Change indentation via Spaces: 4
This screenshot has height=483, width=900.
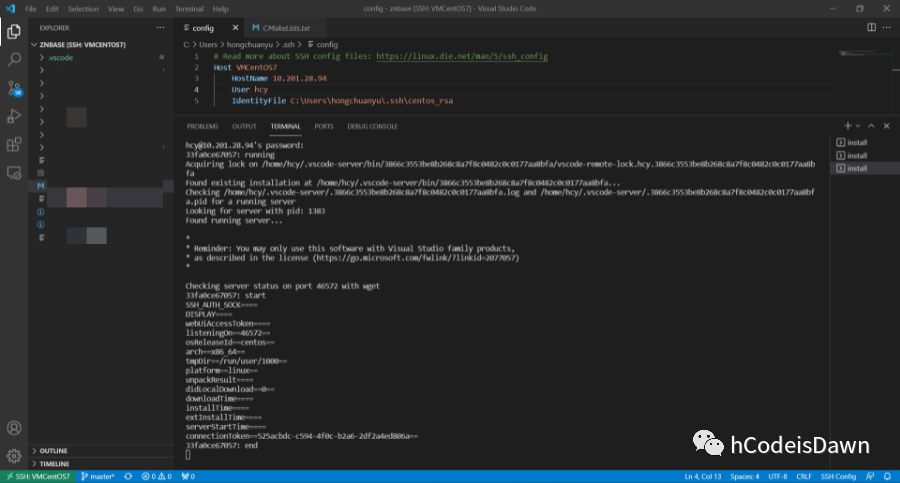(744, 477)
